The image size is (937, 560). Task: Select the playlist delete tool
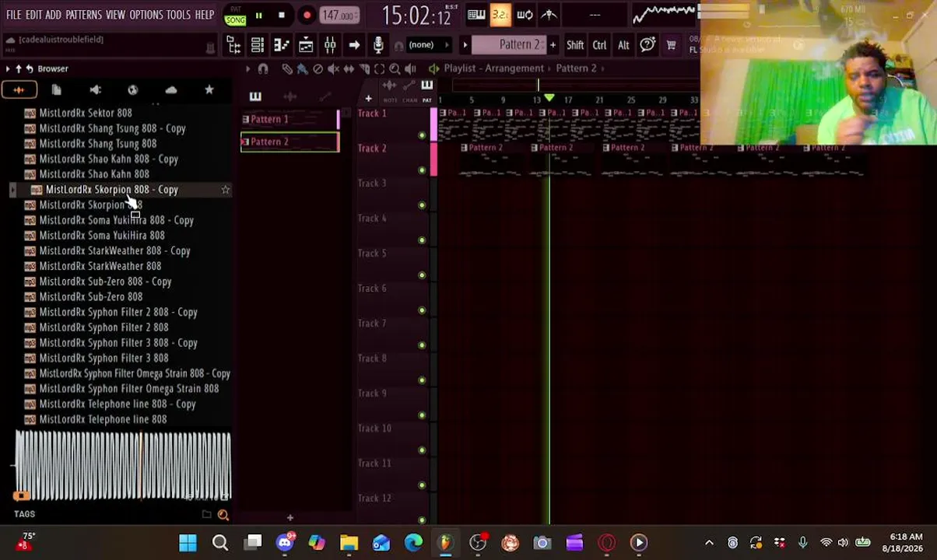[x=318, y=68]
